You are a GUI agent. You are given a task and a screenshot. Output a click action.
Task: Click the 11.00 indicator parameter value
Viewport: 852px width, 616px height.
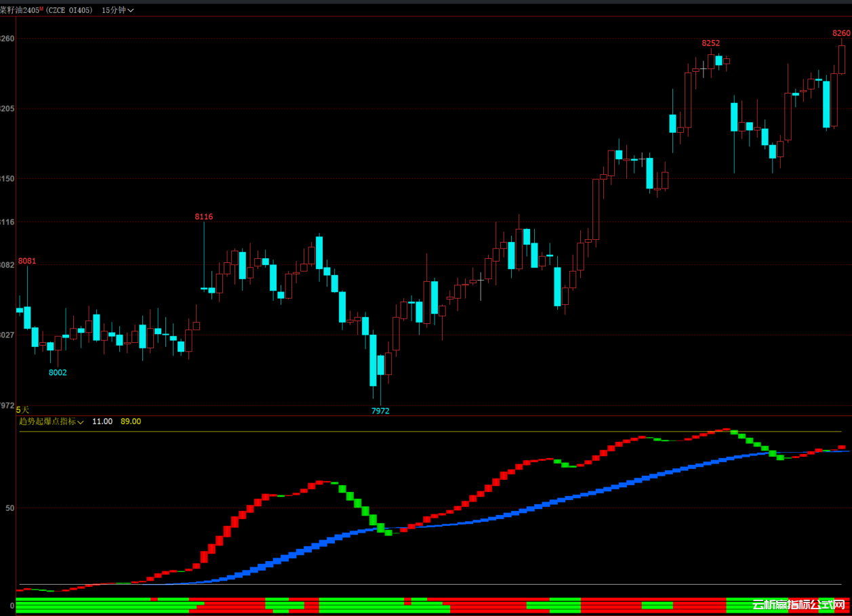(x=102, y=422)
